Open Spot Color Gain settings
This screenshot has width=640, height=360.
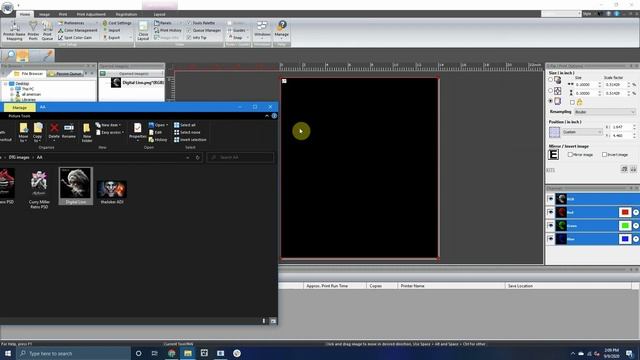click(x=75, y=38)
